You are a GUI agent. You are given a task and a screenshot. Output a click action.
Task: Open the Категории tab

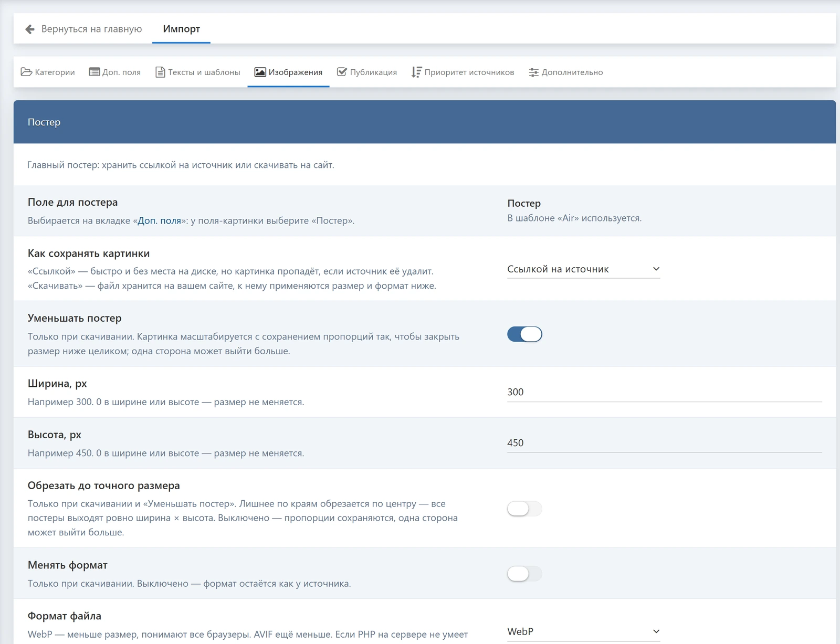pos(48,72)
